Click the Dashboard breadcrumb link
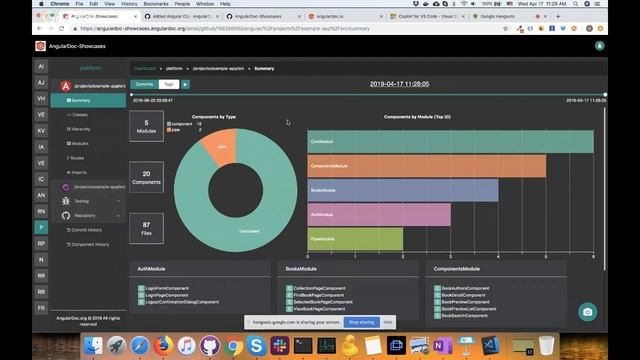 coord(145,69)
